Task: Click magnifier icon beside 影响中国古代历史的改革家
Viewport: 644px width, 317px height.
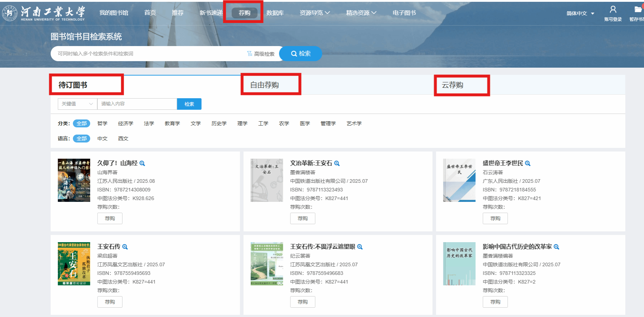Action: point(556,247)
